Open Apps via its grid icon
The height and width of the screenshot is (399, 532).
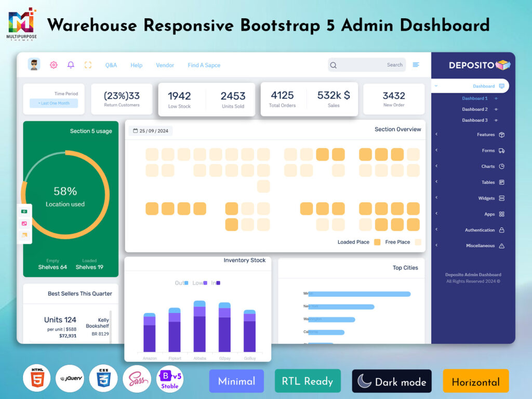click(502, 214)
